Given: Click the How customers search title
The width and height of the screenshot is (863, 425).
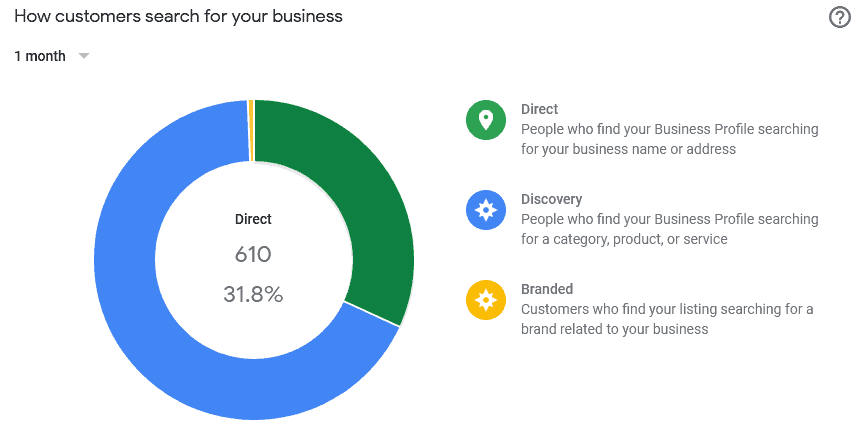Looking at the screenshot, I should click(x=178, y=17).
